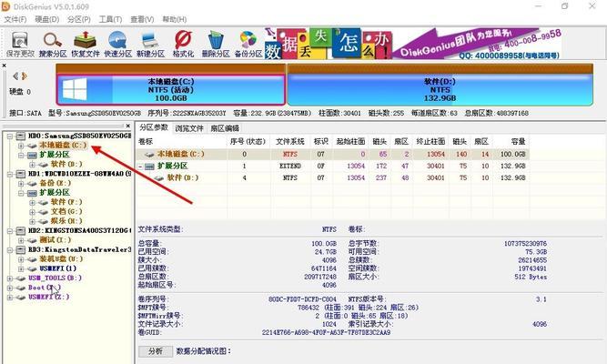Open the 备份分区 backup partition tool

point(248,45)
